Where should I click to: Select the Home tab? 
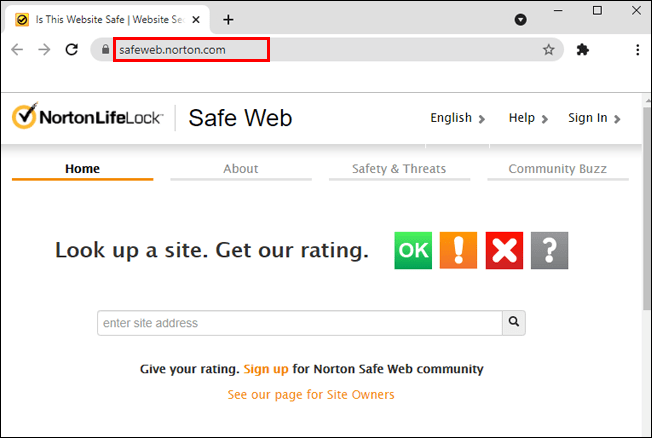pos(82,169)
